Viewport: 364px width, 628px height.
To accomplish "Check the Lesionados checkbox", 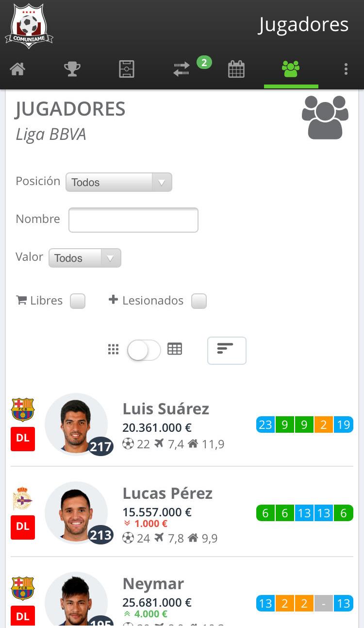I will pos(199,301).
